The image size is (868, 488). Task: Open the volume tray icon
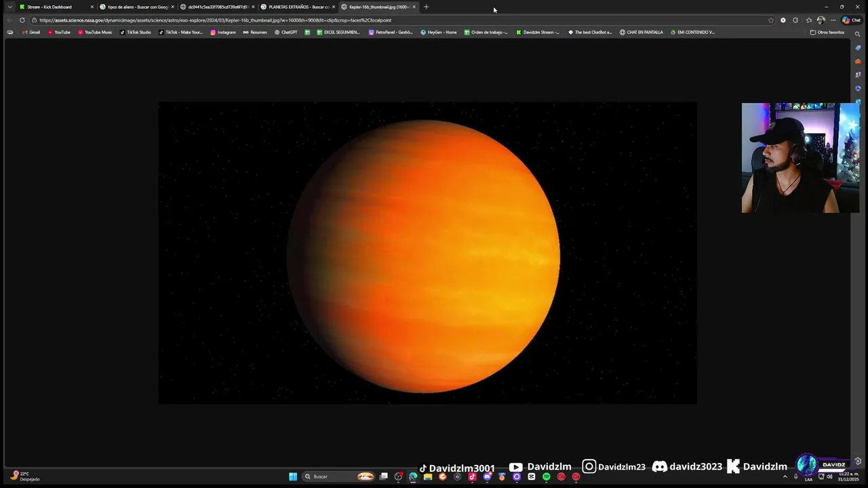pyautogui.click(x=829, y=476)
